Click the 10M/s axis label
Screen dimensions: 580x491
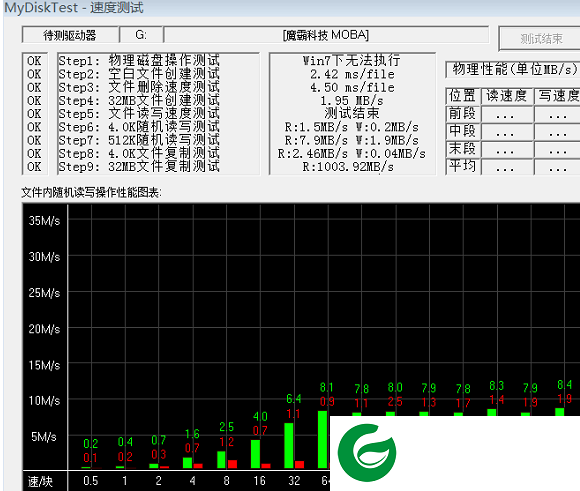click(44, 401)
